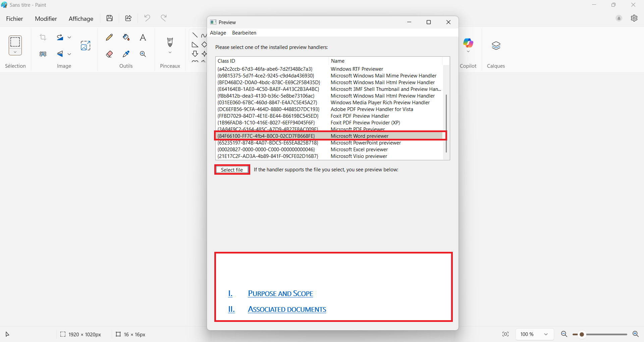The width and height of the screenshot is (644, 342).
Task: Expand the Sélection tool options chevron
Action: tap(15, 52)
